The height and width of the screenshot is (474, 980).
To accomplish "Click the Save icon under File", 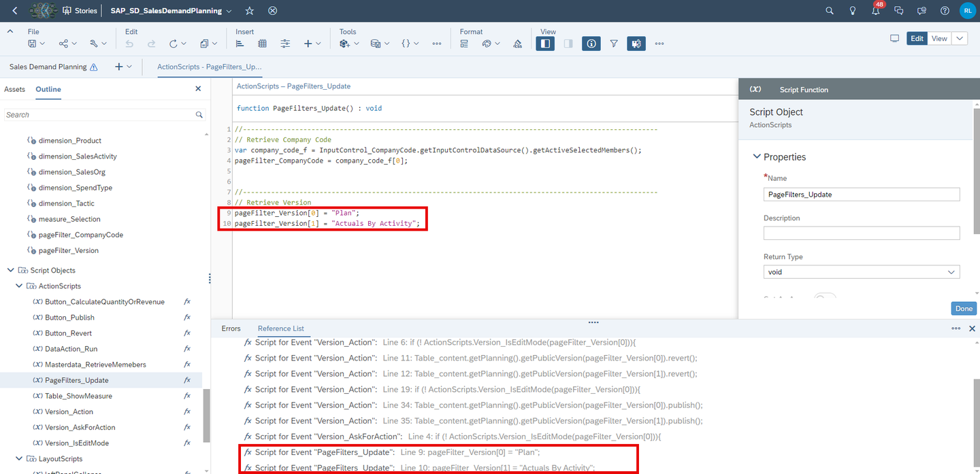I will pyautogui.click(x=32, y=44).
